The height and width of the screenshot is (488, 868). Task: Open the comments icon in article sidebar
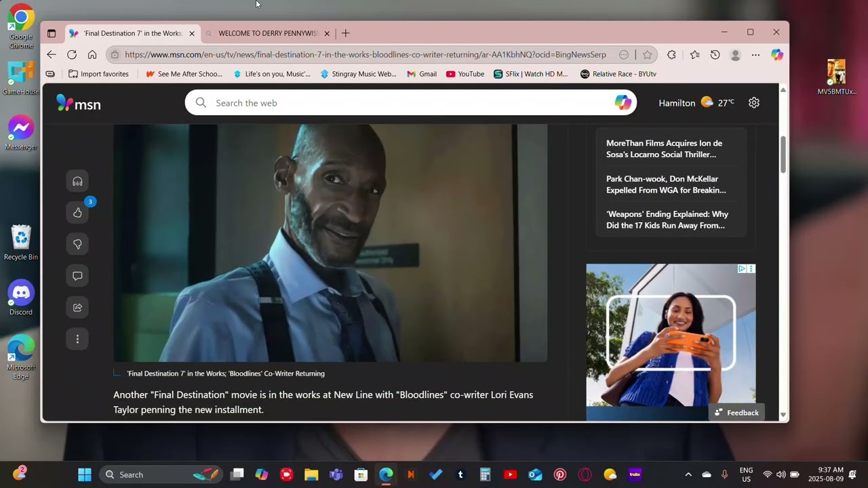tap(77, 276)
